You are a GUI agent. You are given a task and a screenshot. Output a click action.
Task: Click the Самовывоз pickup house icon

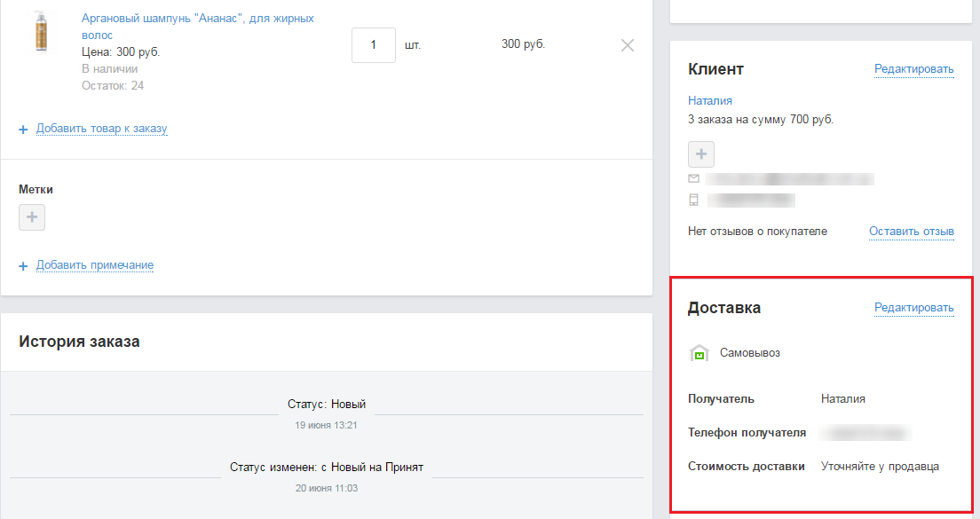click(699, 353)
